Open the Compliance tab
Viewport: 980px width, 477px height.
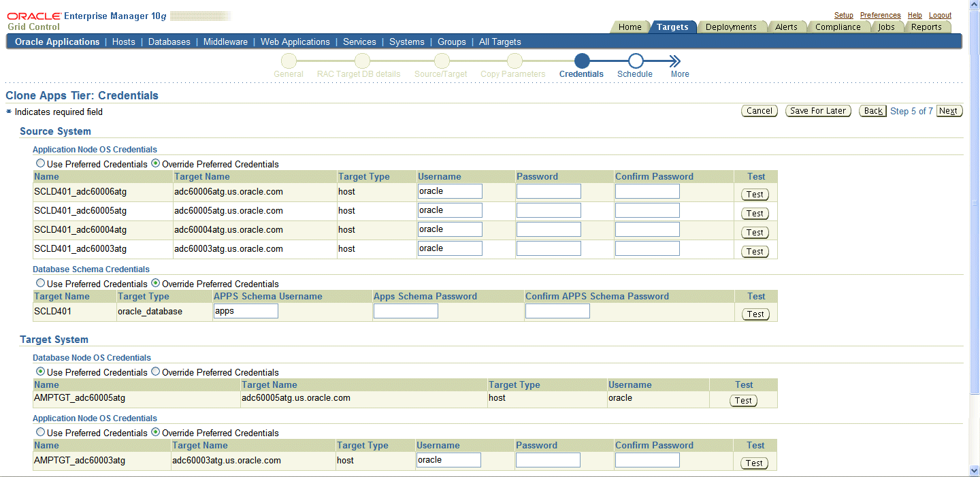pyautogui.click(x=838, y=27)
